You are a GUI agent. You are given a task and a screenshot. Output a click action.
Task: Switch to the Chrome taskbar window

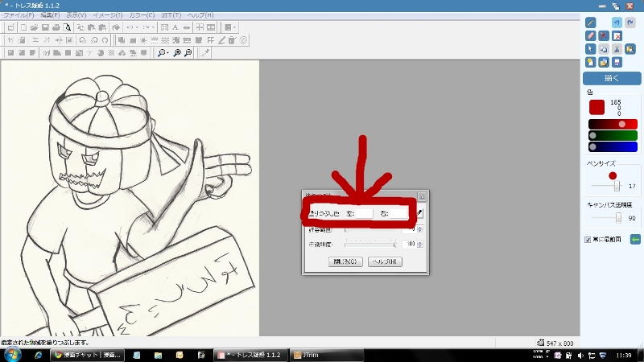click(88, 355)
